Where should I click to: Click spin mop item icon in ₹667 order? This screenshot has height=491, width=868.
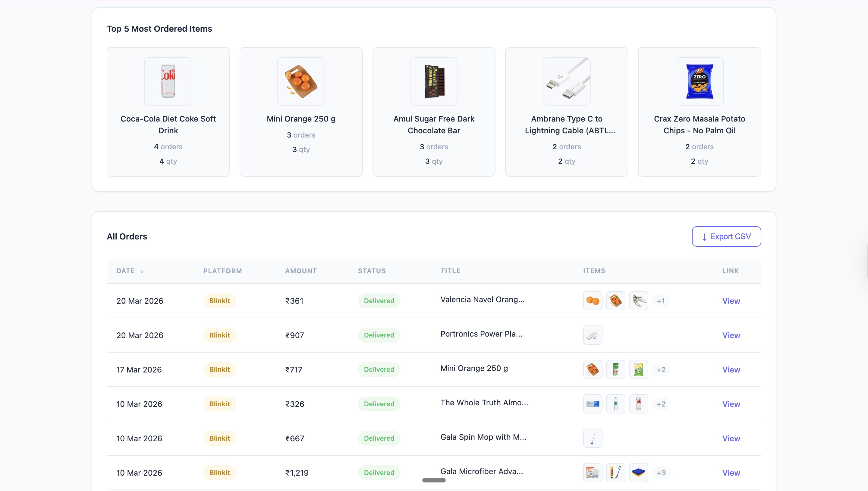click(592, 439)
